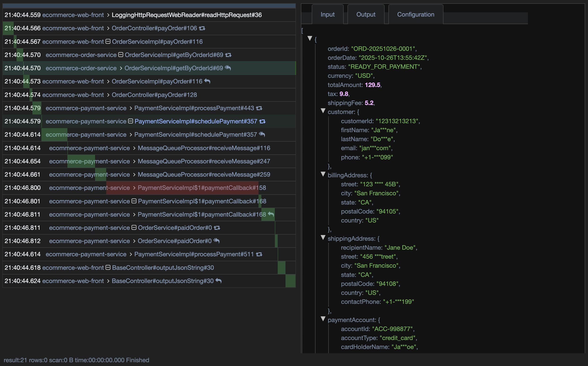Collapse the customer JSON object
The width and height of the screenshot is (588, 366).
click(323, 111)
